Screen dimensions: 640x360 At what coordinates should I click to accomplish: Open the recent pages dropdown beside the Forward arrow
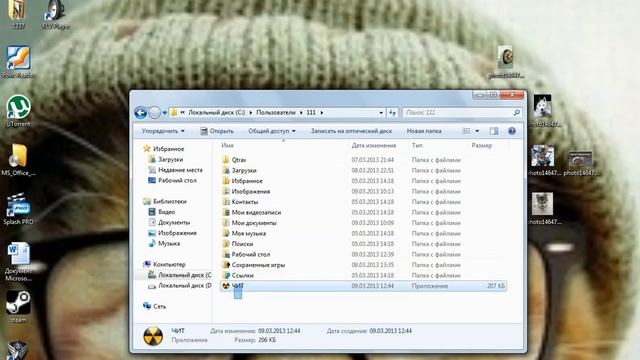tap(164, 113)
